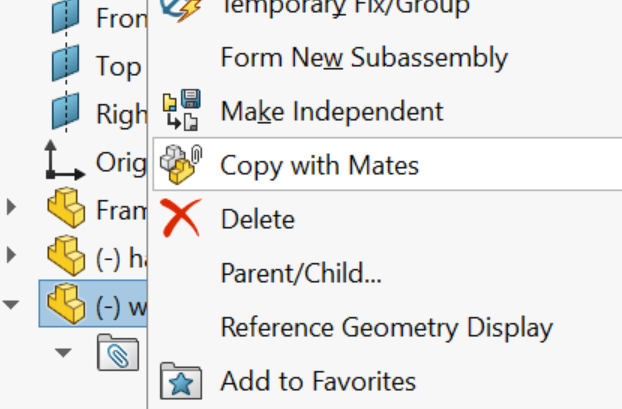Click the Make Independent icon
The width and height of the screenshot is (622, 409).
(x=182, y=110)
